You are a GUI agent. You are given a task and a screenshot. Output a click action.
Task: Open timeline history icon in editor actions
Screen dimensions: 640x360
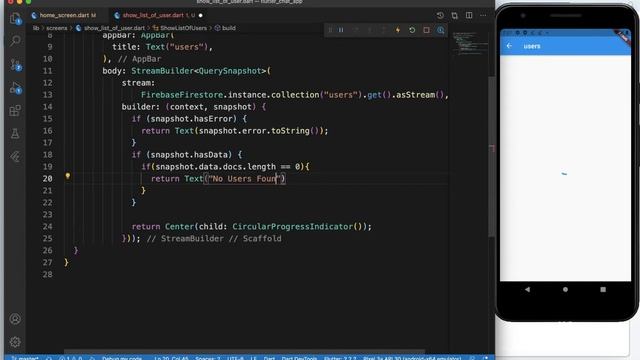click(440, 16)
